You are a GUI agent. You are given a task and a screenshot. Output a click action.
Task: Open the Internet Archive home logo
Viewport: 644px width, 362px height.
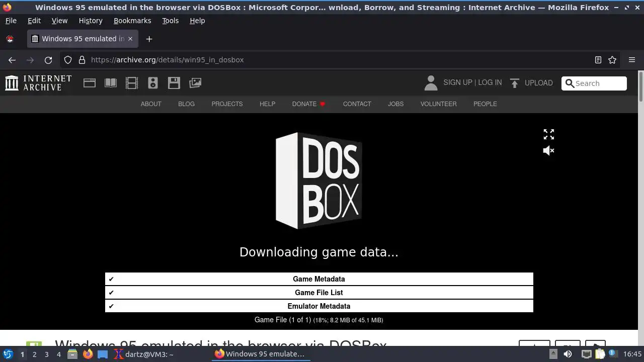(38, 83)
